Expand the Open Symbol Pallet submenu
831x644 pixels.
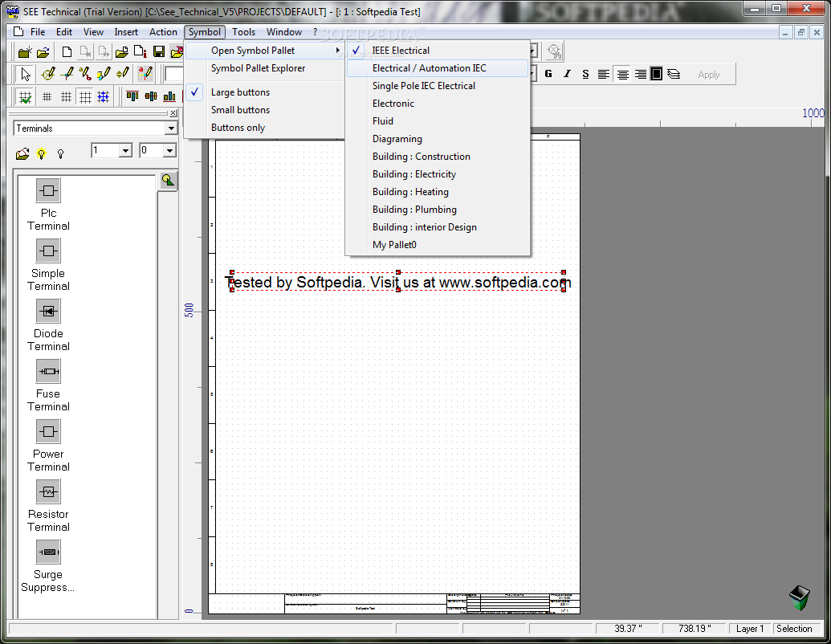(265, 51)
